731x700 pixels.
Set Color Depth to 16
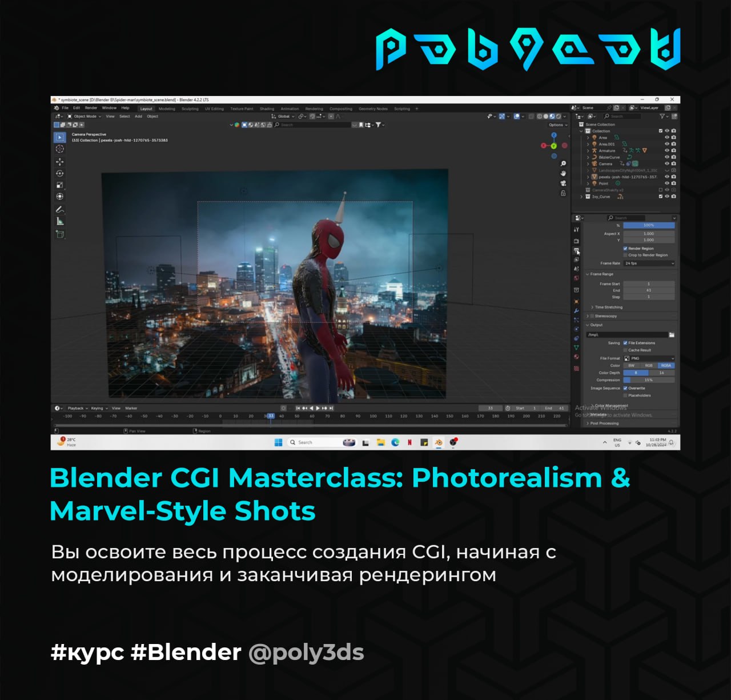click(x=662, y=373)
